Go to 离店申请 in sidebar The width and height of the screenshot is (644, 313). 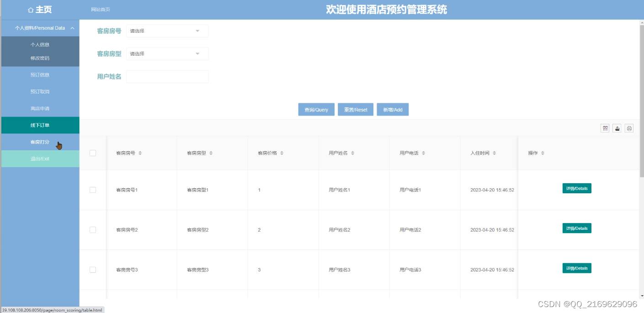(x=40, y=109)
